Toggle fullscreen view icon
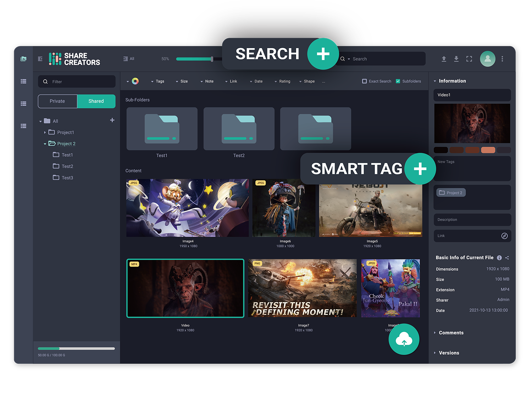This screenshot has width=532, height=409. [x=469, y=59]
